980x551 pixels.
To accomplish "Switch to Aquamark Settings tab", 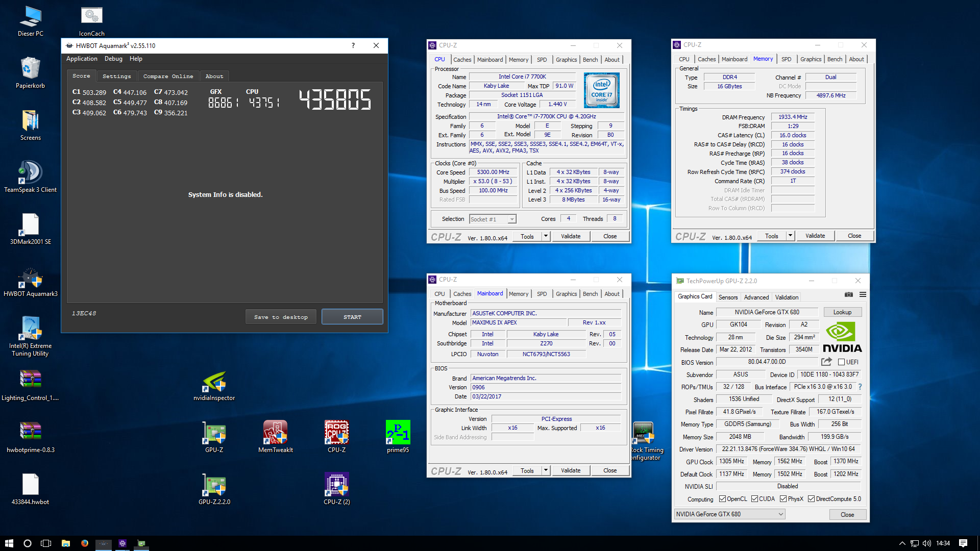I will point(117,76).
